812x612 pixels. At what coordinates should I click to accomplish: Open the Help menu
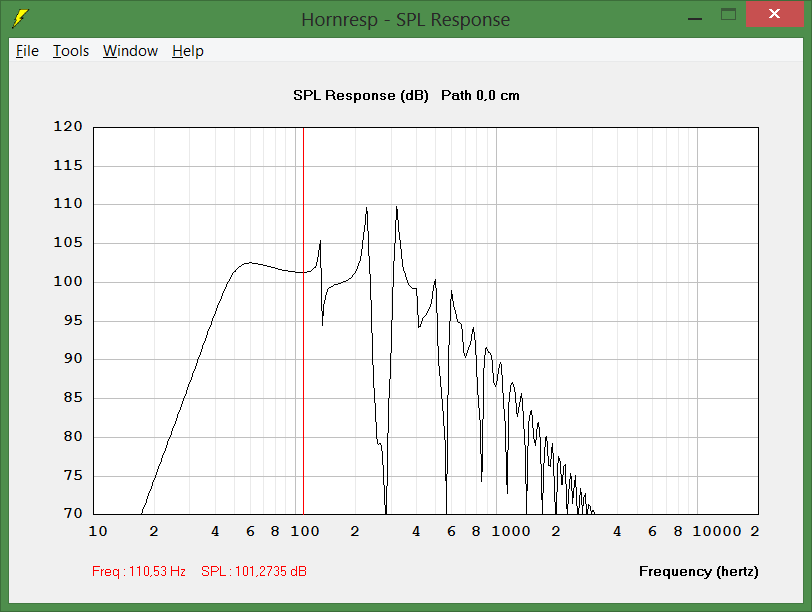pos(188,51)
